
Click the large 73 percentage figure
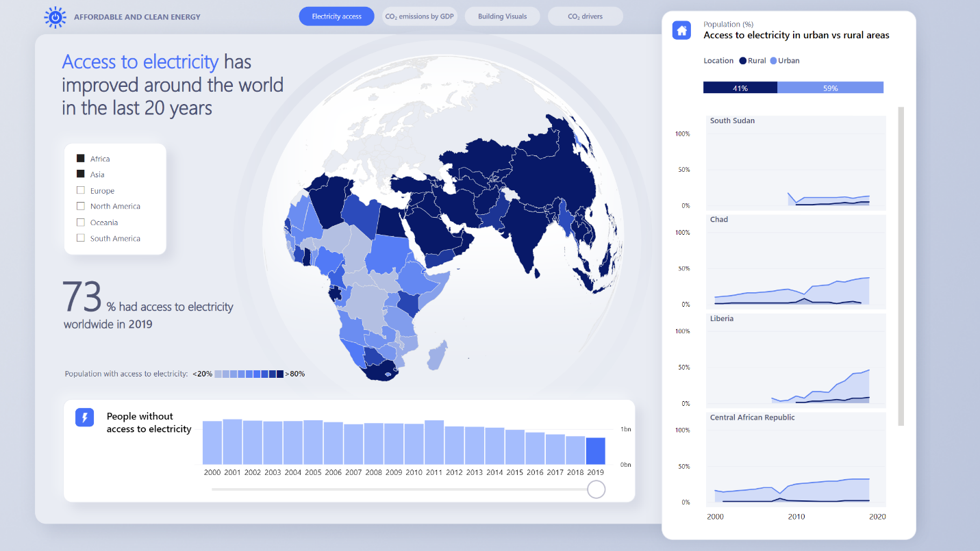[x=82, y=296]
